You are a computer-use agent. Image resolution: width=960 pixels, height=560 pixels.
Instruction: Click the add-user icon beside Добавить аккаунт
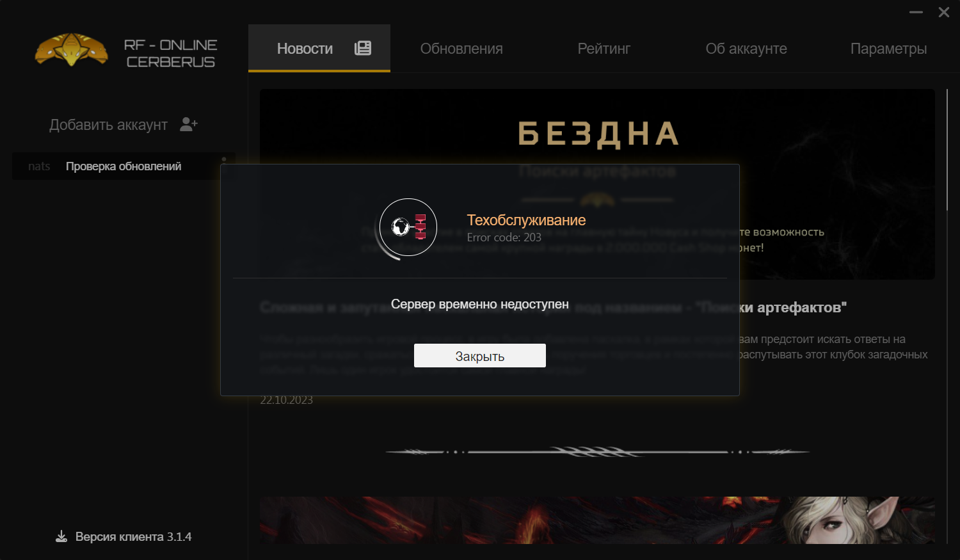[x=189, y=124]
